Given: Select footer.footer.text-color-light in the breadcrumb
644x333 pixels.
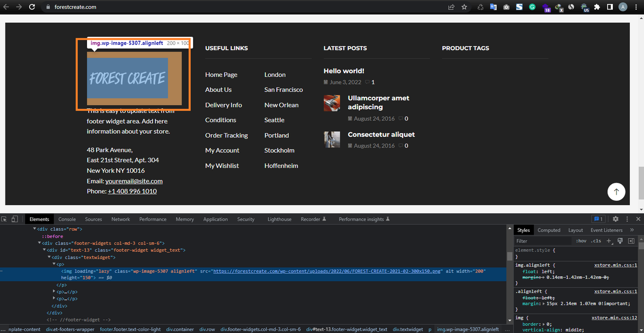Looking at the screenshot, I should (130, 329).
